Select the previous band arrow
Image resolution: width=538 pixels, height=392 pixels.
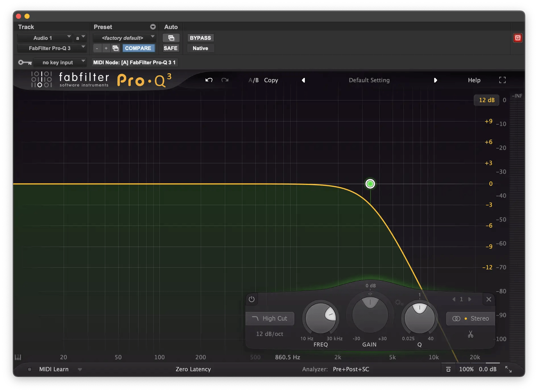pyautogui.click(x=454, y=299)
